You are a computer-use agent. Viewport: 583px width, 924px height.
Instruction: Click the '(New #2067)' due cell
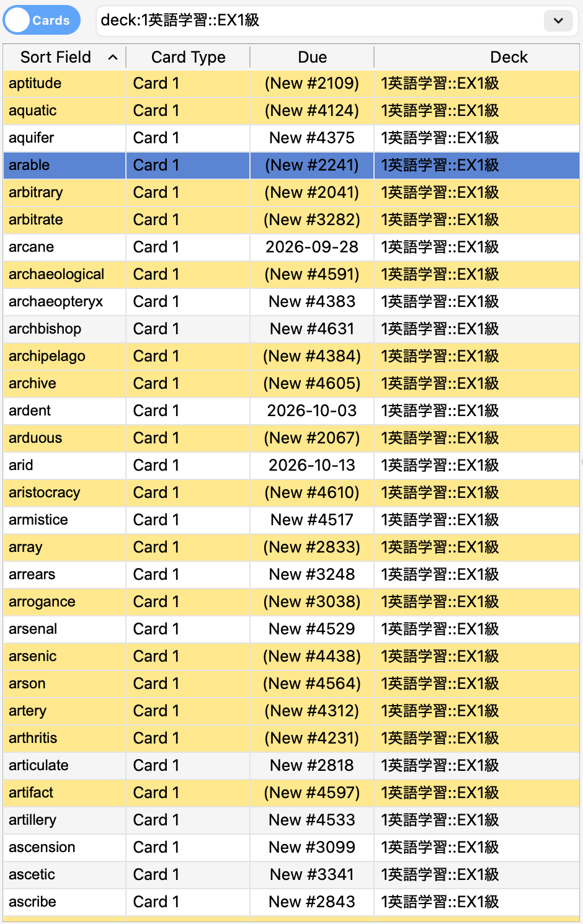312,438
